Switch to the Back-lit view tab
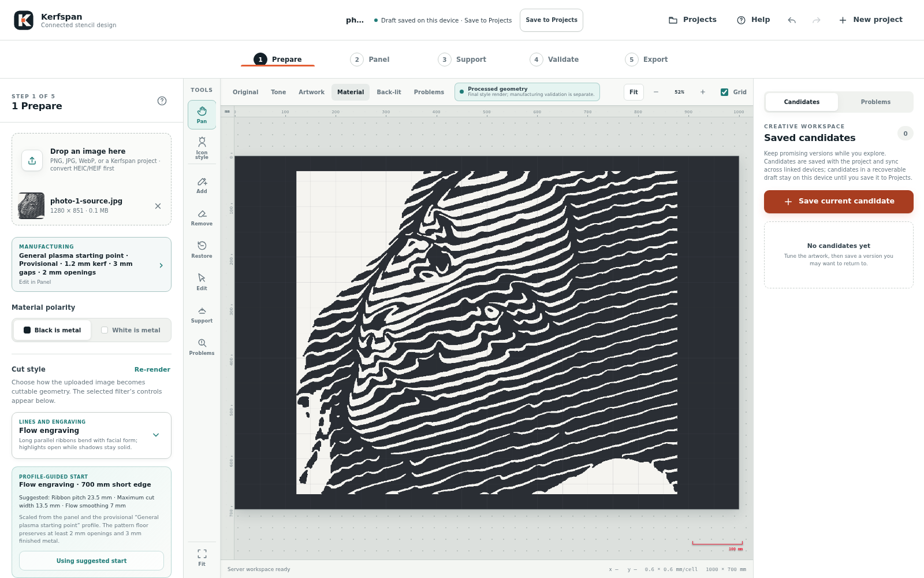The width and height of the screenshot is (924, 578). tap(389, 92)
